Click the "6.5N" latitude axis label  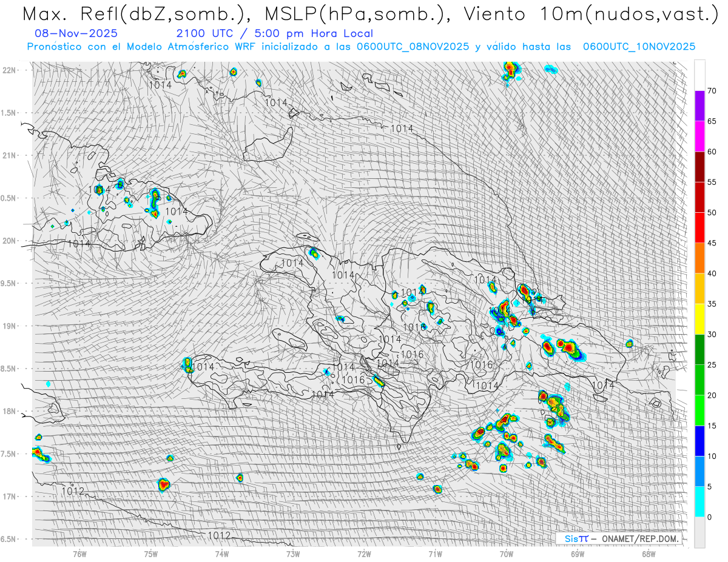[x=9, y=539]
